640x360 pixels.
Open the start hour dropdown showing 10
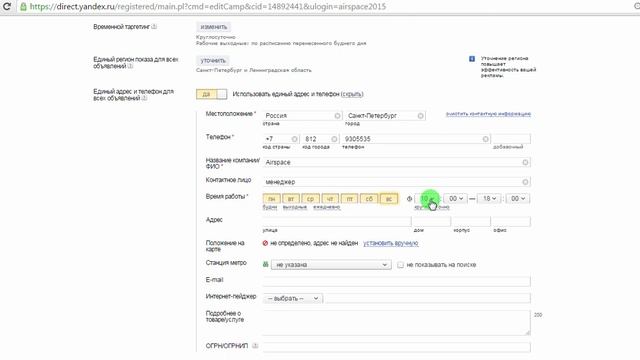pos(426,199)
